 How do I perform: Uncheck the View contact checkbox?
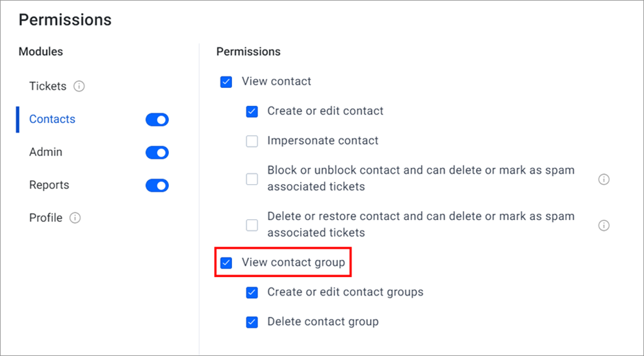click(226, 82)
